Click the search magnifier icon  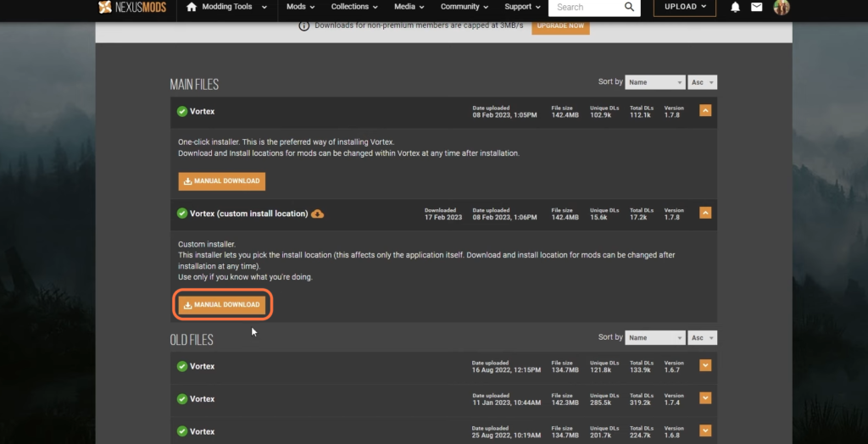[x=630, y=7]
